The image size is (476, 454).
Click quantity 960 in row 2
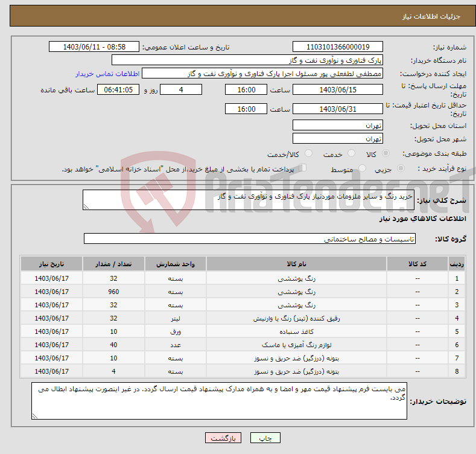(113, 292)
